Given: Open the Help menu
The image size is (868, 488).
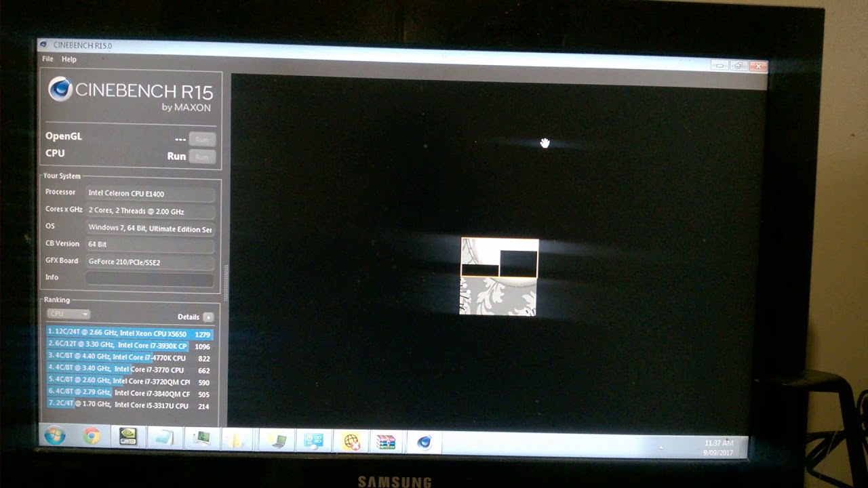Looking at the screenshot, I should click(x=69, y=60).
